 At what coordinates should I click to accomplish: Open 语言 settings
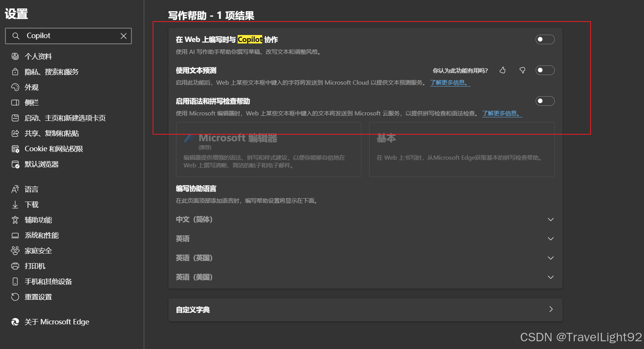[32, 189]
